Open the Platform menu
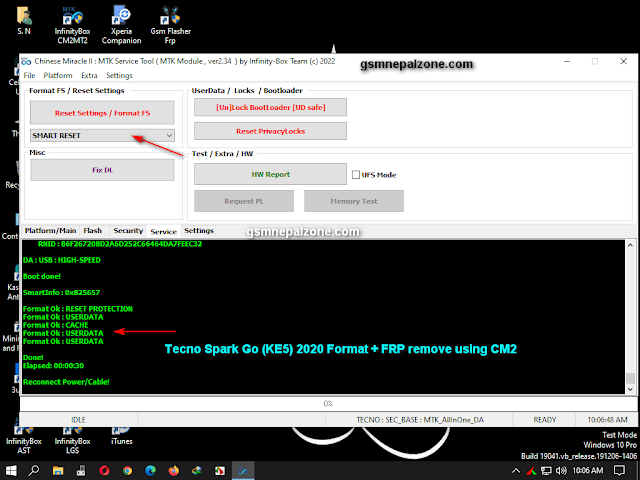 [x=58, y=76]
